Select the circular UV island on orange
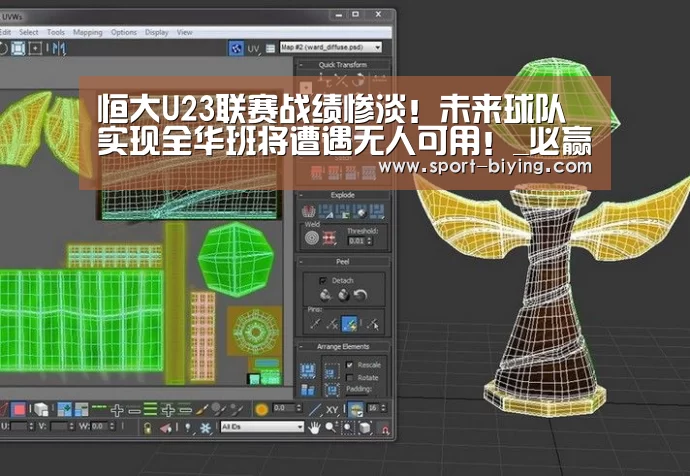690x476 pixels. (x=255, y=331)
